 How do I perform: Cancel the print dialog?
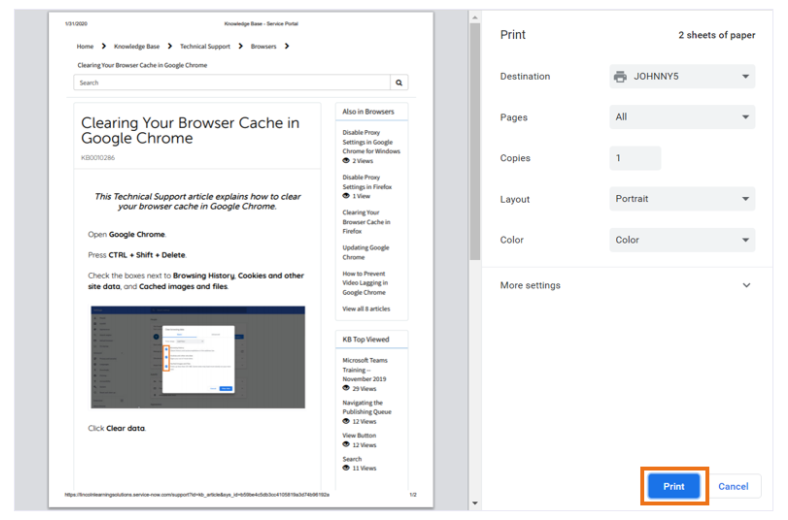[x=733, y=486]
